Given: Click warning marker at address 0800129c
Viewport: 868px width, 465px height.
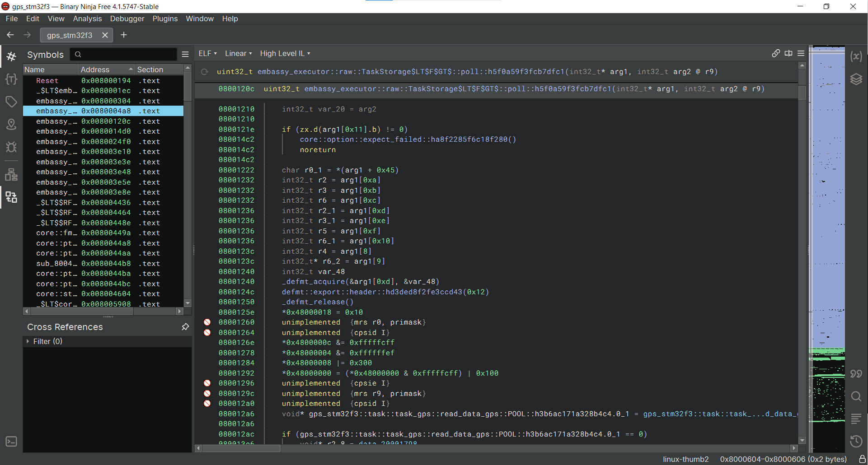Looking at the screenshot, I should coord(207,393).
